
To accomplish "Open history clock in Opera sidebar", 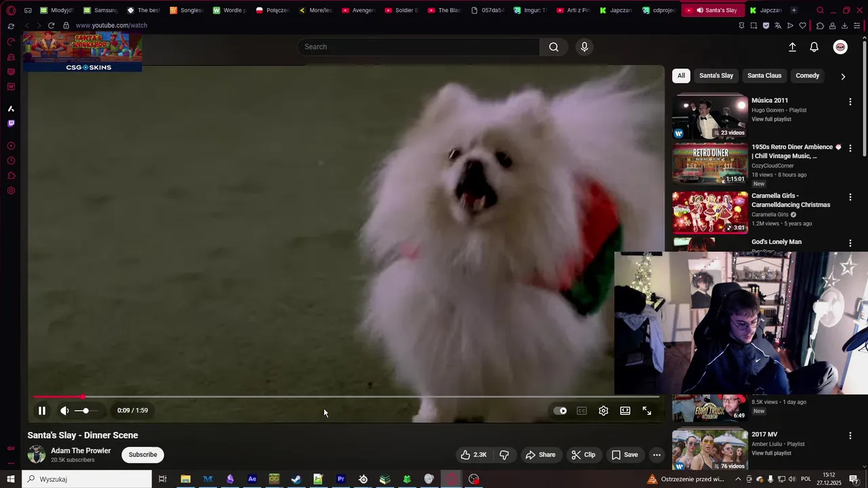I will [x=11, y=161].
